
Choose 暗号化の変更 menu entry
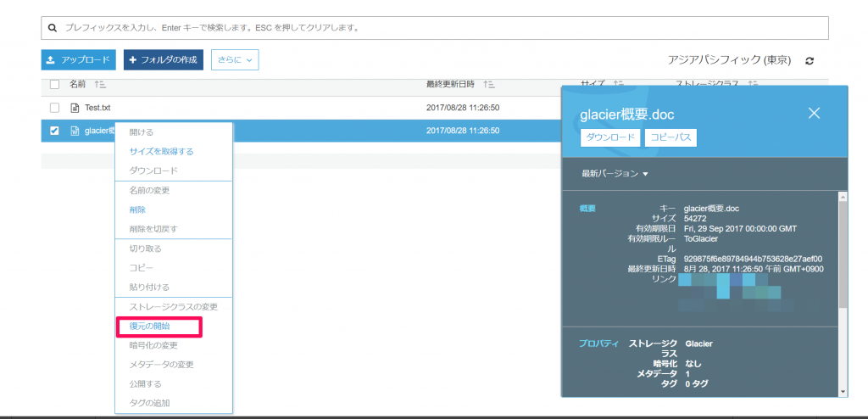point(153,345)
